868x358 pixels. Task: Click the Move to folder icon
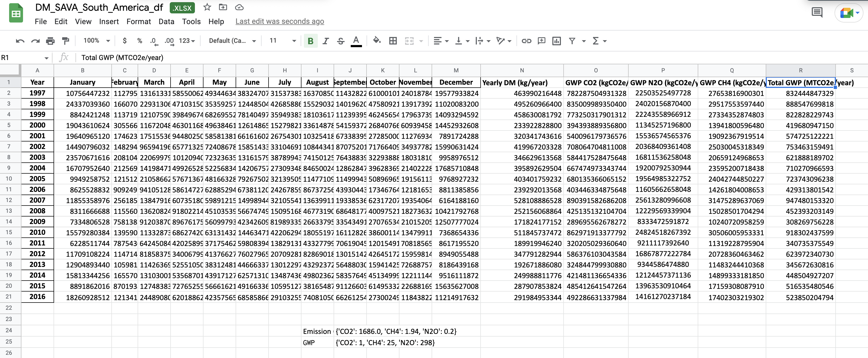223,7
